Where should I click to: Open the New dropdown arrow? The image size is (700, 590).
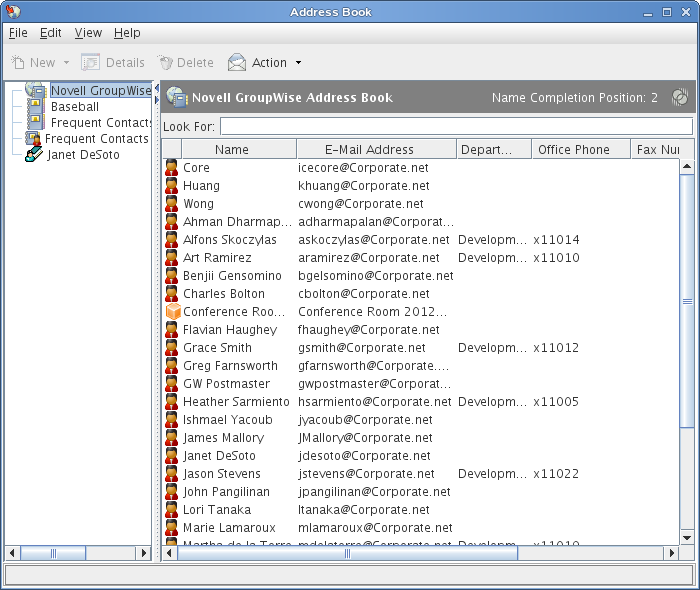point(66,62)
